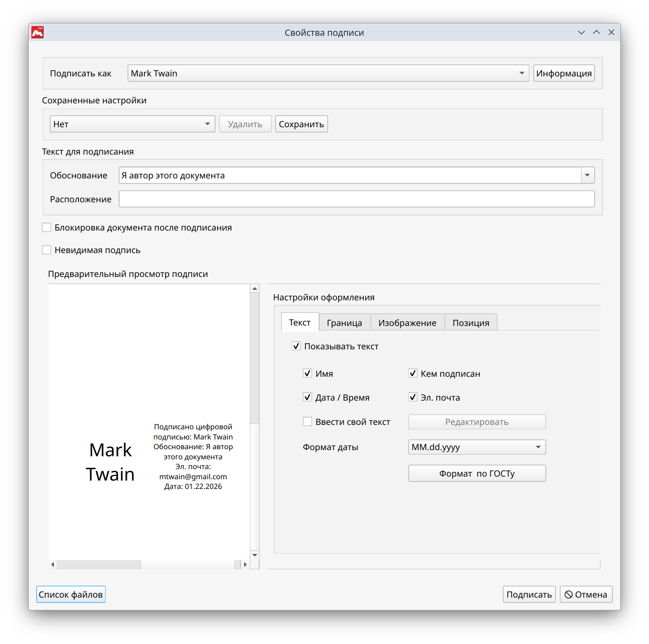Enable 'Блокировка документа после подписания' checkbox

(x=47, y=227)
